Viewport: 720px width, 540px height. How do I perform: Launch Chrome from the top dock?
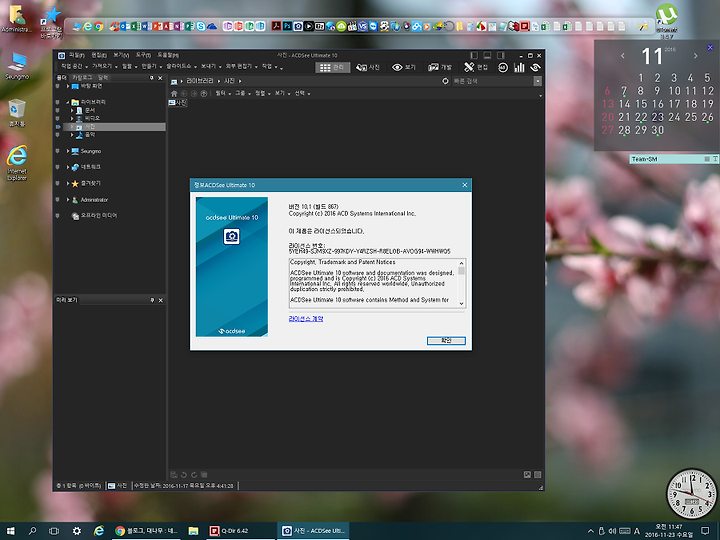tap(99, 27)
